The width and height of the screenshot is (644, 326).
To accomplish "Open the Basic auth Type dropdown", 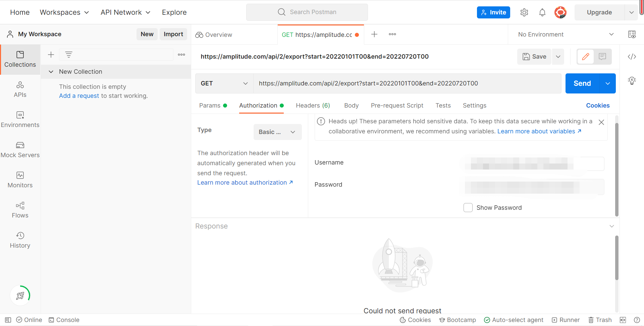I will [x=277, y=132].
